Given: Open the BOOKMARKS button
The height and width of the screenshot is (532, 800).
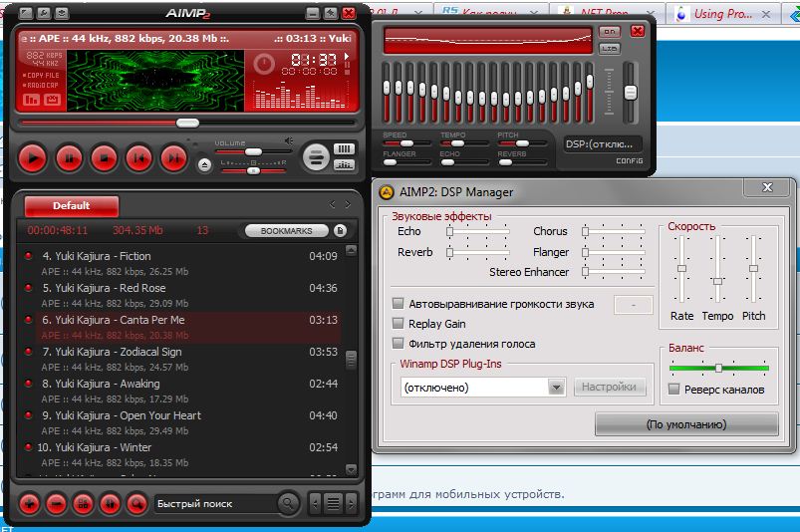Looking at the screenshot, I should coord(286,230).
